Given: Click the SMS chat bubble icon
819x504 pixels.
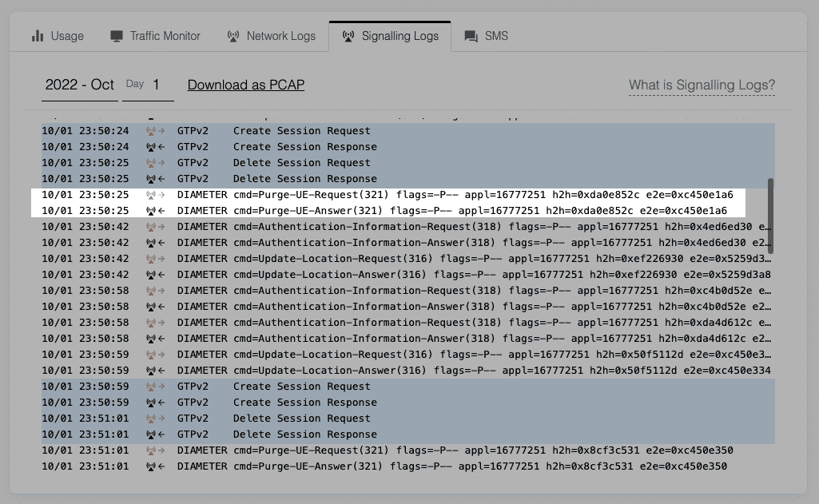Looking at the screenshot, I should pyautogui.click(x=471, y=36).
